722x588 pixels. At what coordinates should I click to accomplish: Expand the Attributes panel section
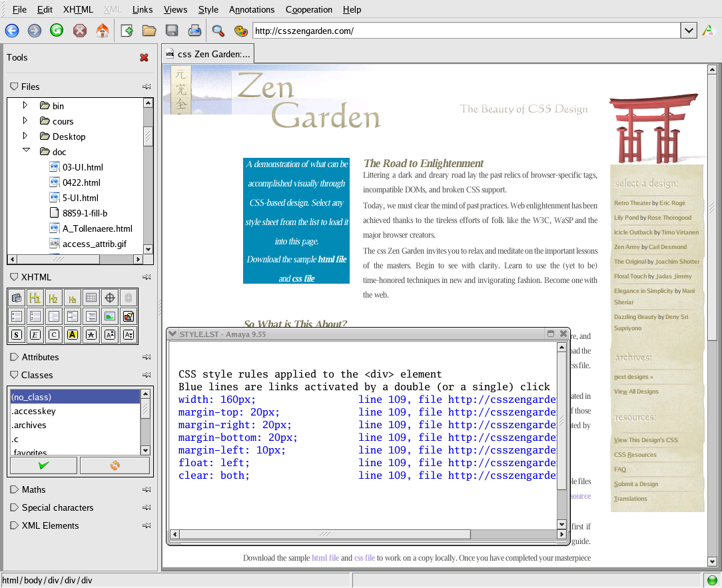click(x=14, y=357)
